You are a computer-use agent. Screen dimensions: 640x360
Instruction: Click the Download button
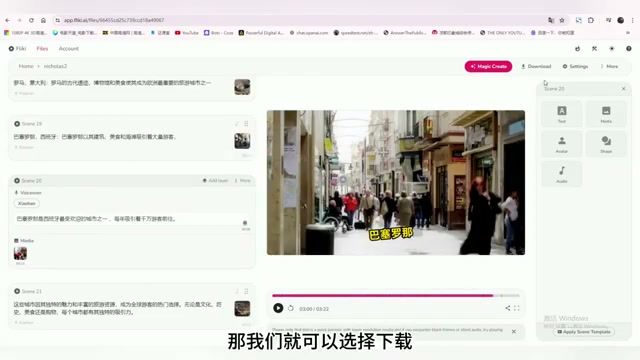point(536,66)
